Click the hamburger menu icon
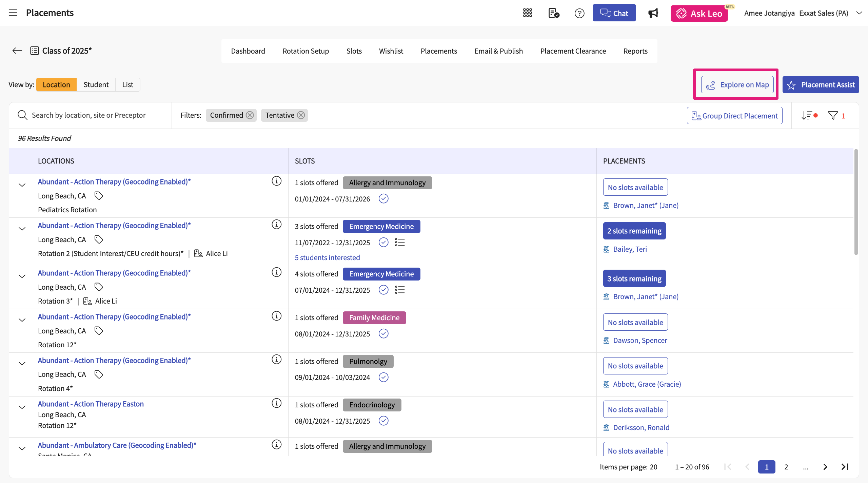This screenshot has width=868, height=483. pos(13,13)
